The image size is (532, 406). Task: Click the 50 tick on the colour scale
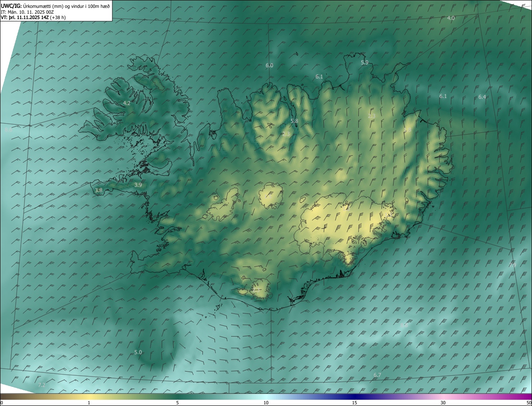(x=529, y=403)
